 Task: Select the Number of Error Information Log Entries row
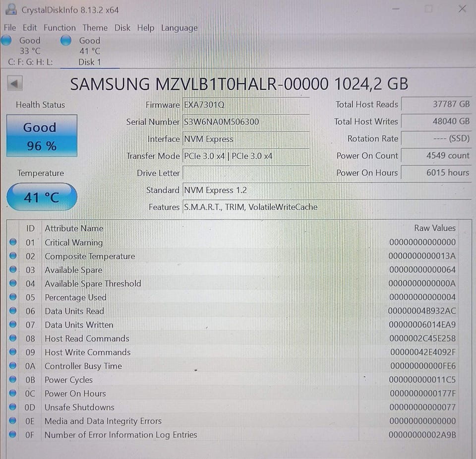[x=233, y=435]
